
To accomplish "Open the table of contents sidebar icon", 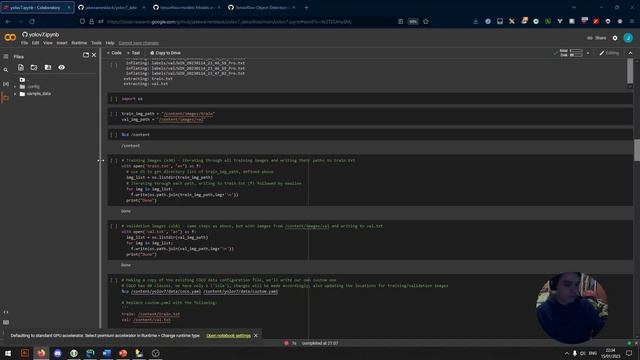I will tap(6, 57).
